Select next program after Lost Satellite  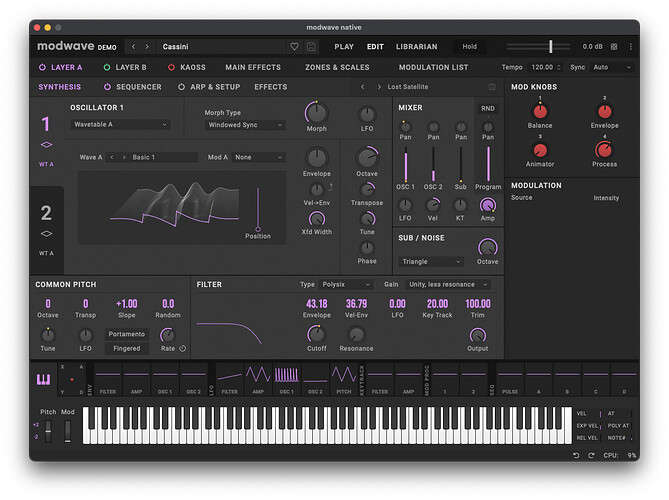point(379,87)
